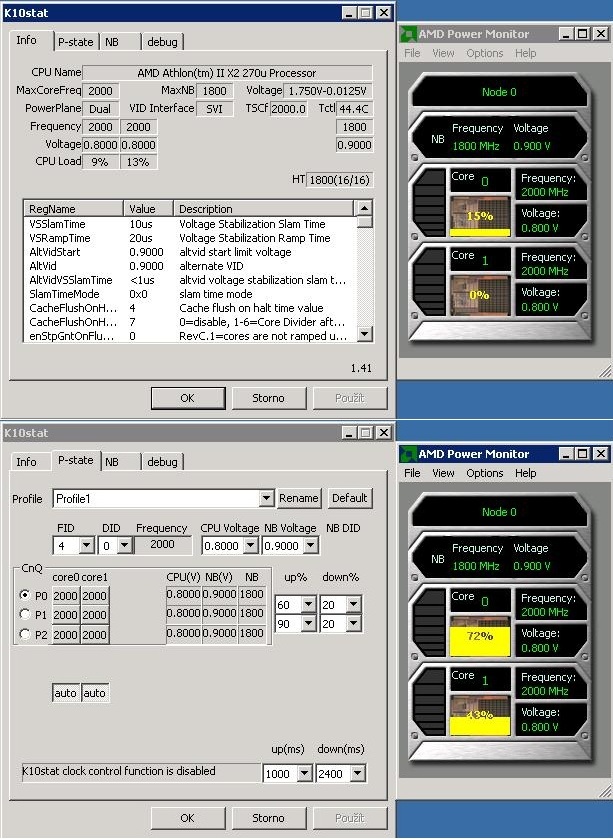Open View menu in lower AMD Power Monitor

coord(443,473)
